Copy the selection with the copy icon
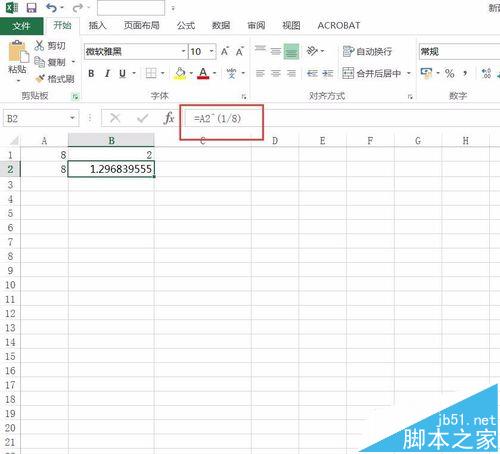The image size is (500, 454). 40,62
